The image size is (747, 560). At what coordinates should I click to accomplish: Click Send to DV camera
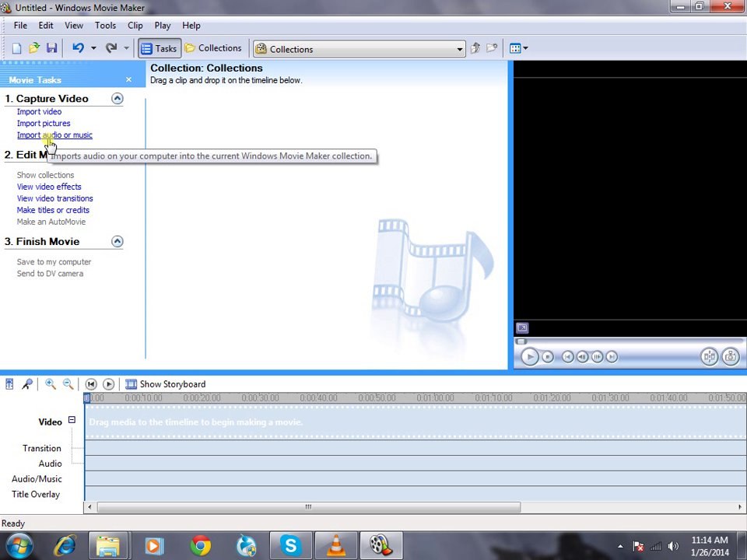coord(50,274)
